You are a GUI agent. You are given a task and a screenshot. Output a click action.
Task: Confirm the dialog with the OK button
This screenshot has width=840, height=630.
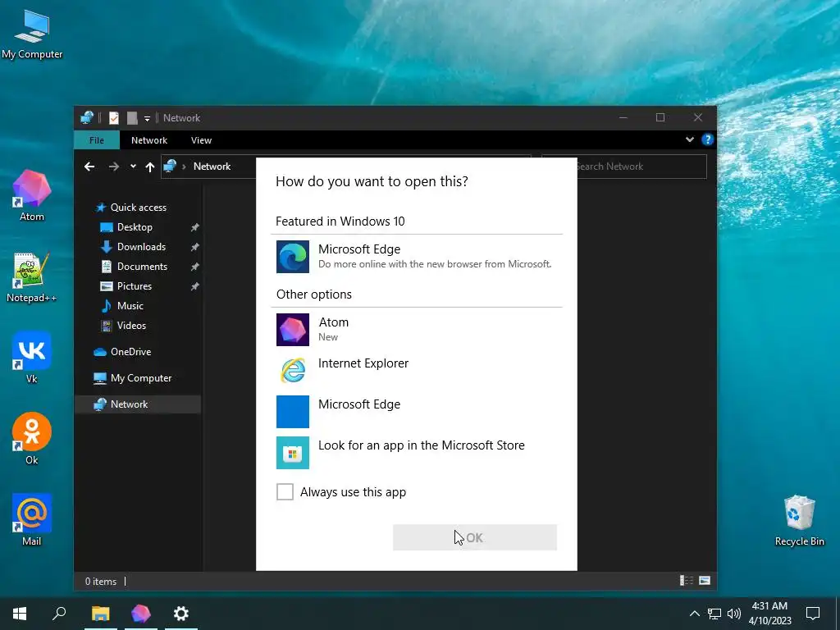point(475,537)
